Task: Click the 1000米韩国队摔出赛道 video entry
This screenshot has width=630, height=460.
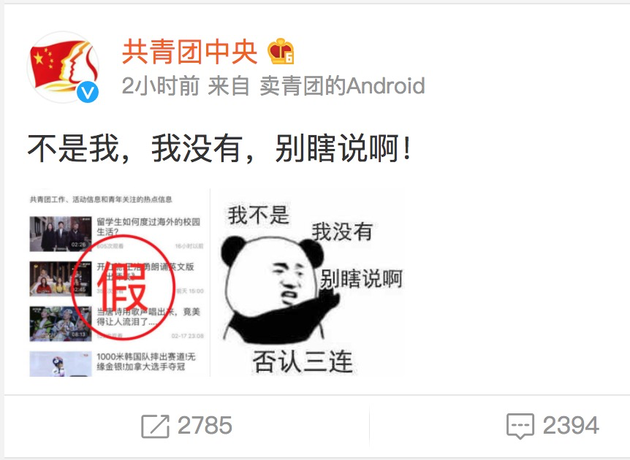Action: click(x=117, y=364)
